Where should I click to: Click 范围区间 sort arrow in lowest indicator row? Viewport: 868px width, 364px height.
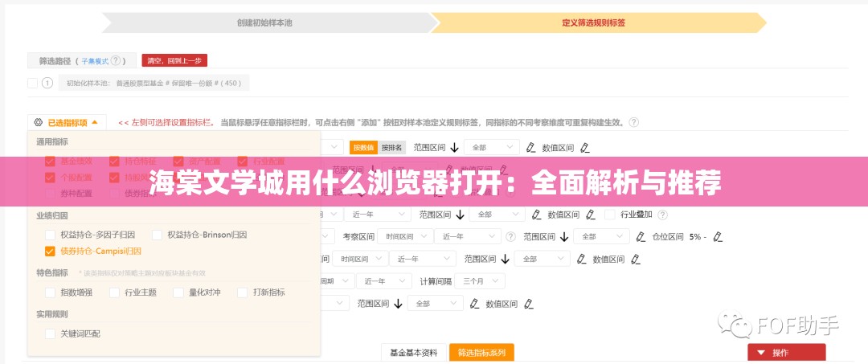398,304
